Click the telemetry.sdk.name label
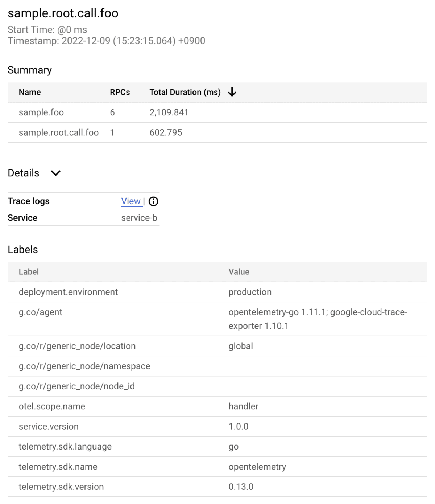 [58, 467]
